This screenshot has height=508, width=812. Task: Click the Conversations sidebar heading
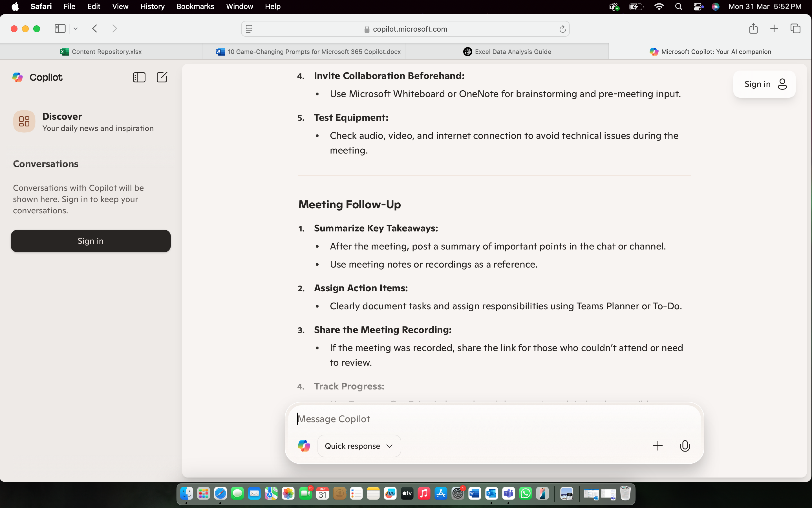tap(46, 164)
